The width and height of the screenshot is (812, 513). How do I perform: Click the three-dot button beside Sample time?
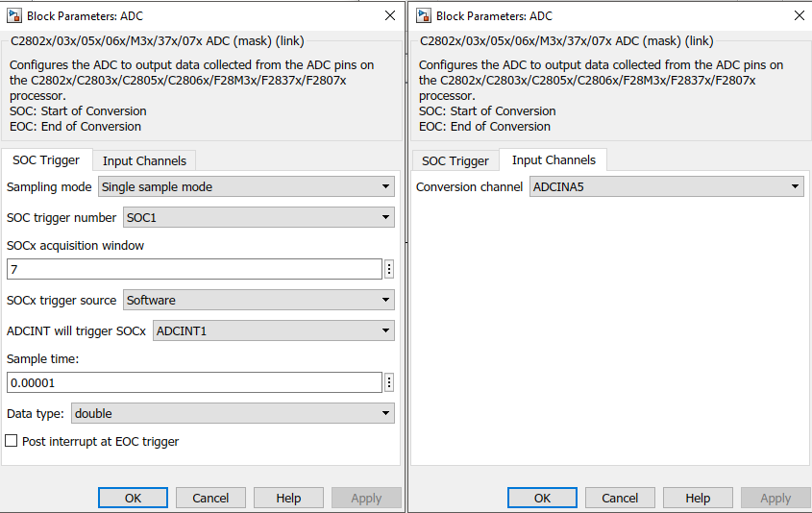[389, 382]
